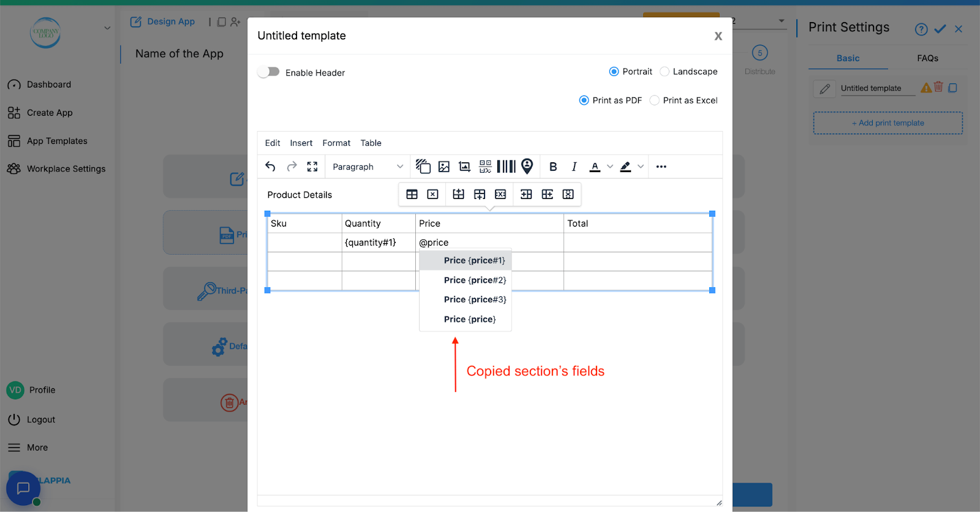Toggle bold formatting
980x512 pixels.
point(553,167)
